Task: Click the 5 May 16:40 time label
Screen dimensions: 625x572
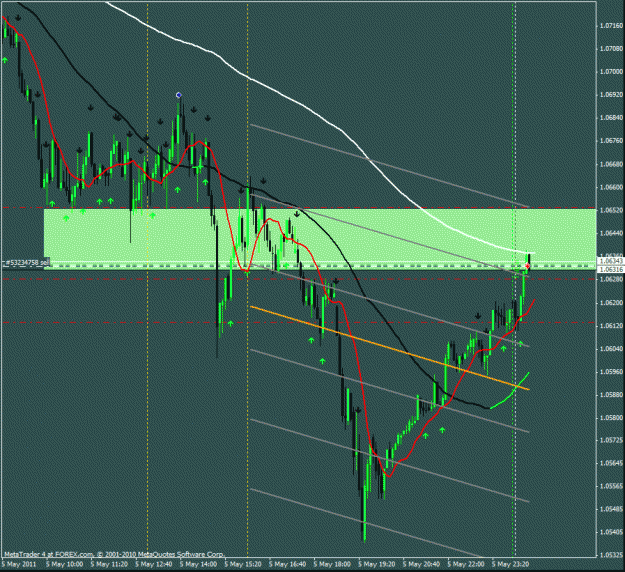Action: tap(287, 564)
